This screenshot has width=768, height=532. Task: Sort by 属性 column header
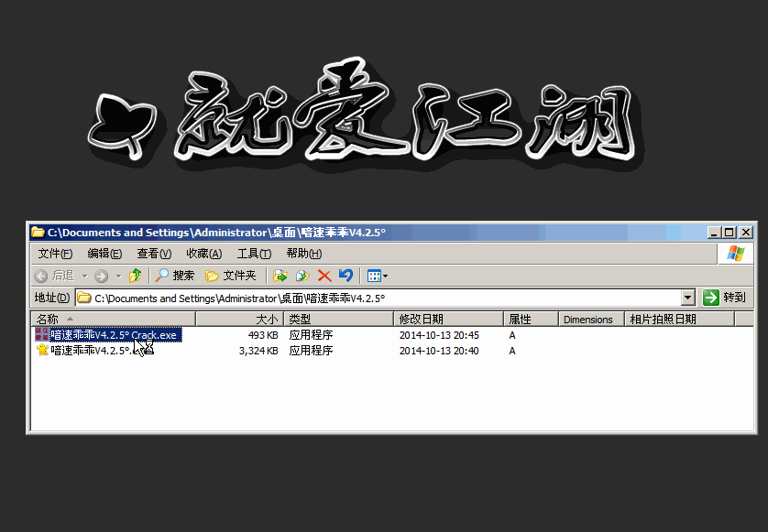531,319
